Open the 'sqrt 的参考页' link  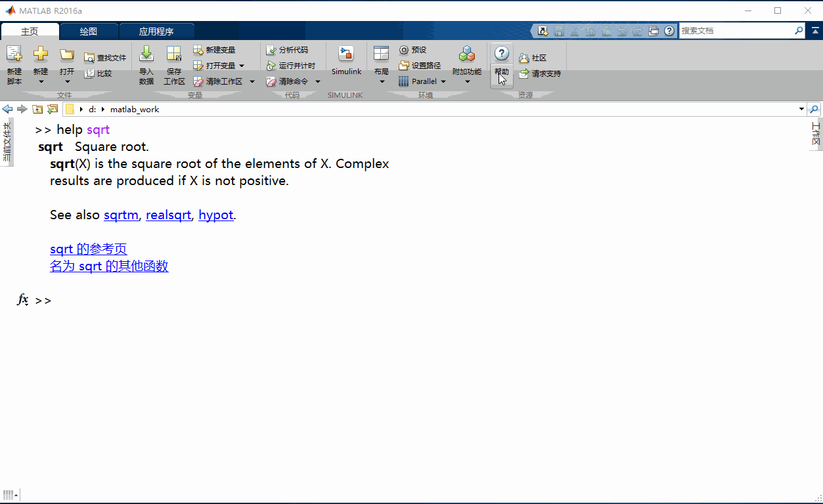89,249
